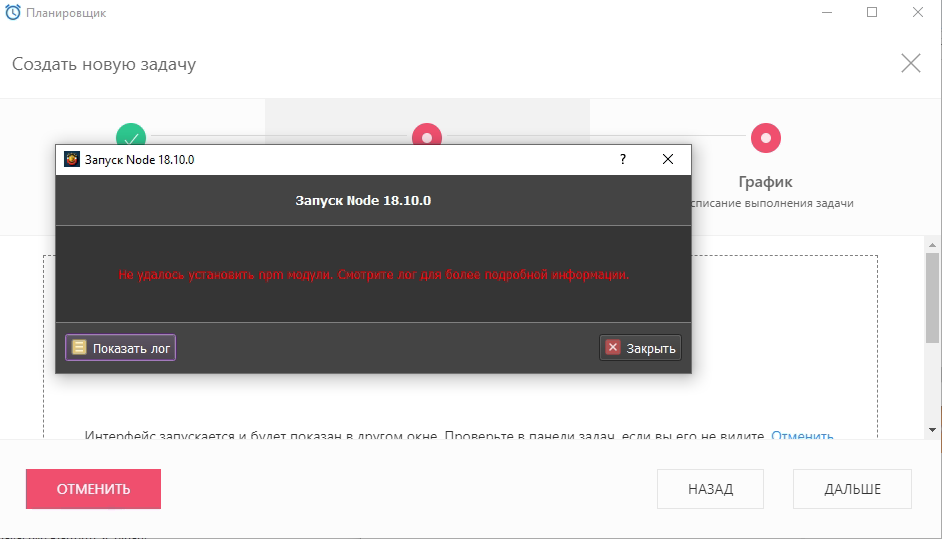The height and width of the screenshot is (539, 942).
Task: Click the help question mark in dialog title bar
Action: tap(623, 159)
